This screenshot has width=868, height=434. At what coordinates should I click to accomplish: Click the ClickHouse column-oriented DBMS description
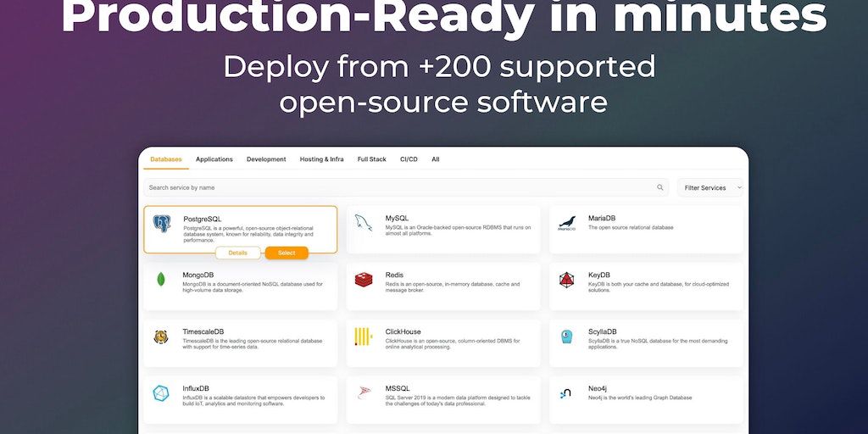(x=453, y=344)
